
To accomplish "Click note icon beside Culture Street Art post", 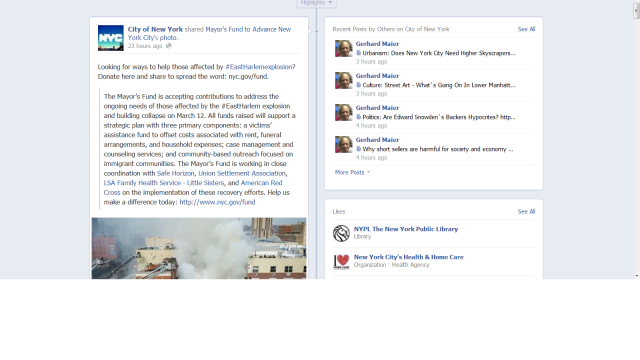I will click(x=358, y=85).
